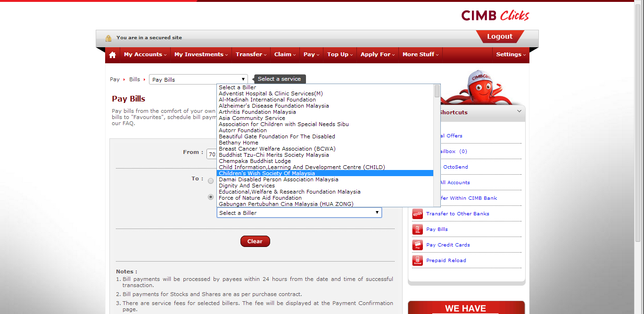This screenshot has width=644, height=314.
Task: Expand the Apply For menu
Action: tap(378, 55)
